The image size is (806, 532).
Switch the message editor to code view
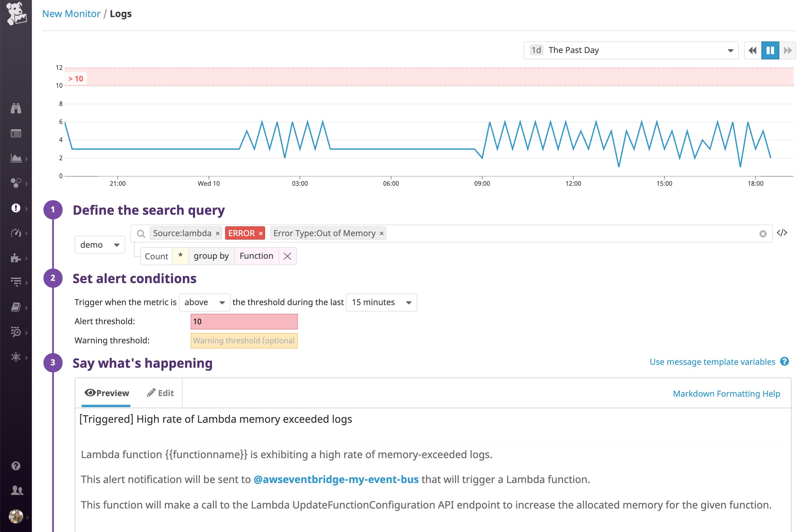click(783, 233)
